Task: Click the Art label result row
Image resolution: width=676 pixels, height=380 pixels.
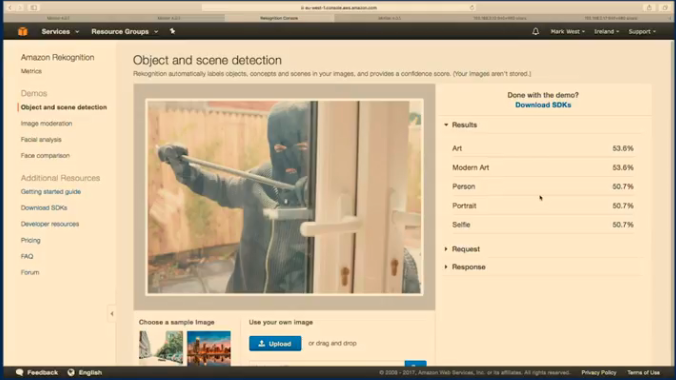Action: (x=542, y=148)
